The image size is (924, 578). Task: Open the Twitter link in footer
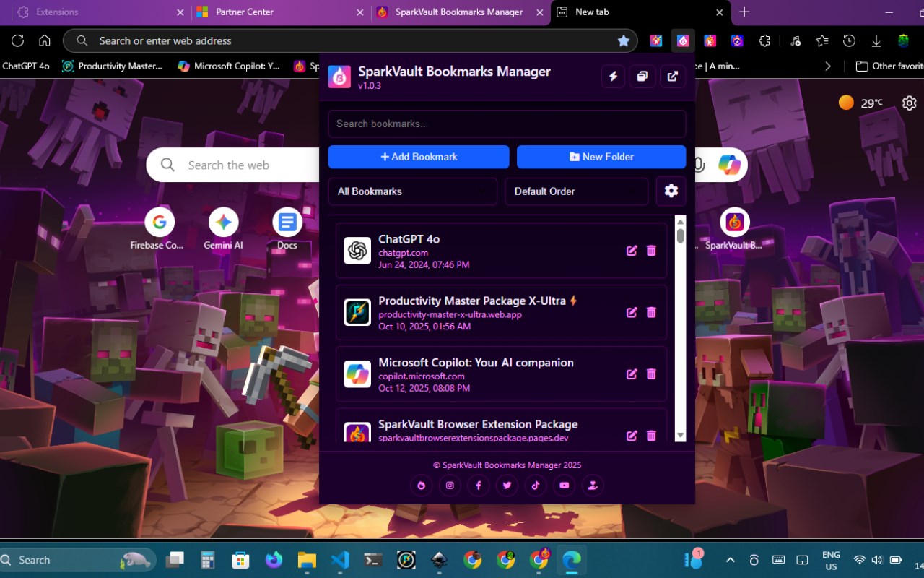(507, 486)
